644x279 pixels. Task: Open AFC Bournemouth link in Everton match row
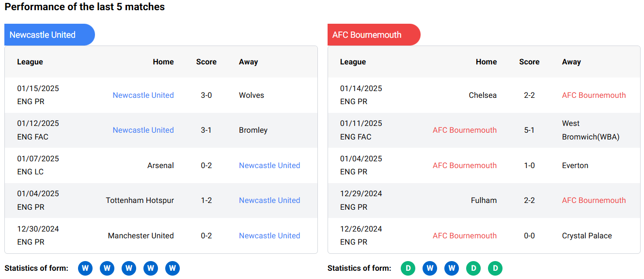464,166
